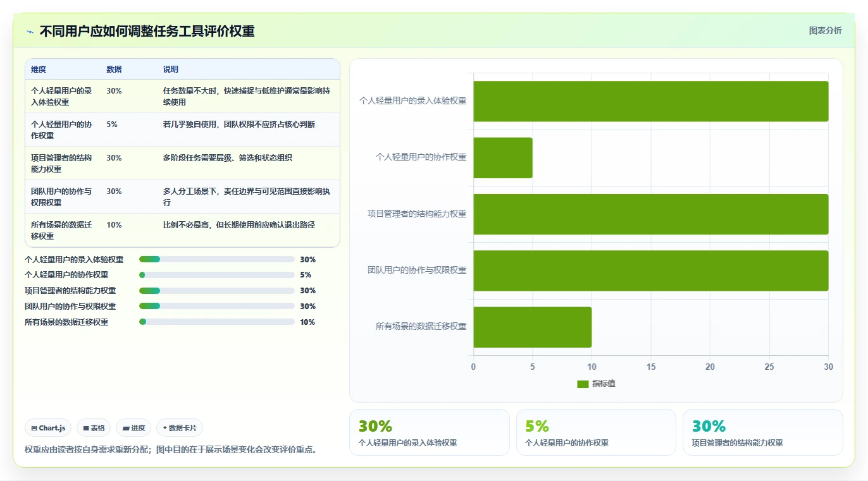Click the chart bar for 个人轻量用户的协作权重

click(x=503, y=157)
